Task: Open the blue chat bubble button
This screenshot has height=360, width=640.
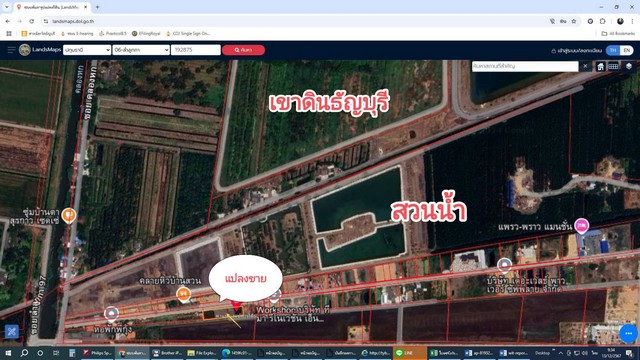Action: tap(629, 333)
